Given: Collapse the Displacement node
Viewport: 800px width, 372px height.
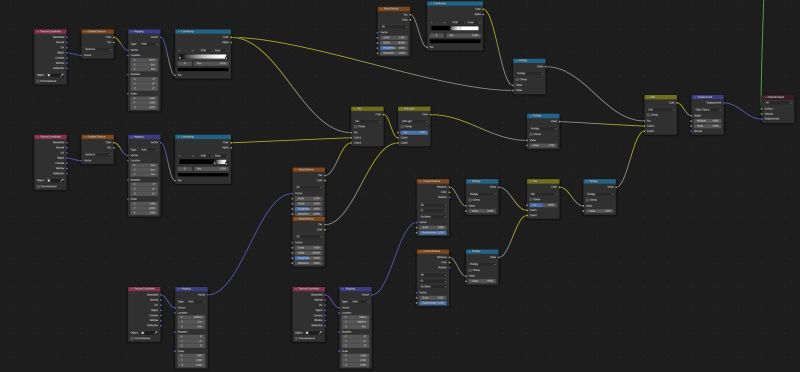Looking at the screenshot, I should coord(694,97).
